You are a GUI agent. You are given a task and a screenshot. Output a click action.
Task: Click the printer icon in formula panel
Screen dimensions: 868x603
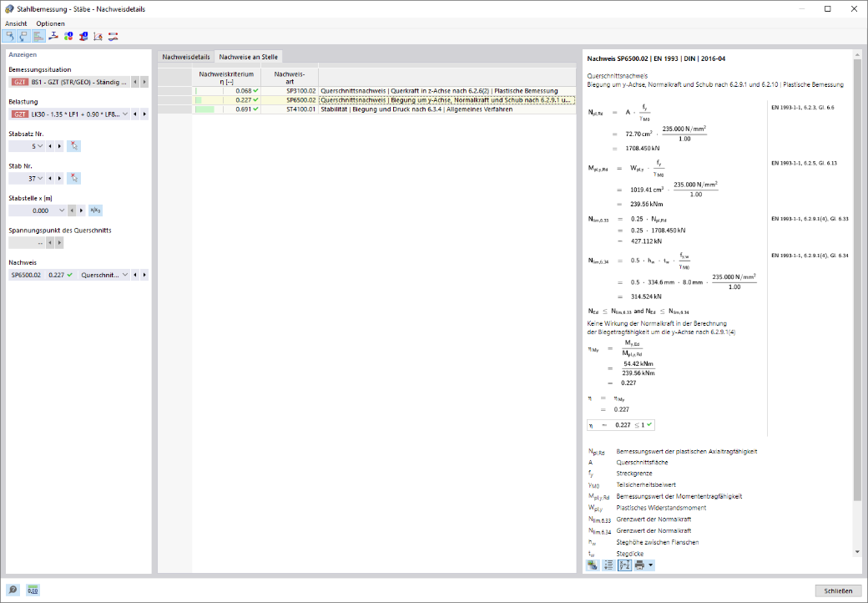click(x=640, y=565)
